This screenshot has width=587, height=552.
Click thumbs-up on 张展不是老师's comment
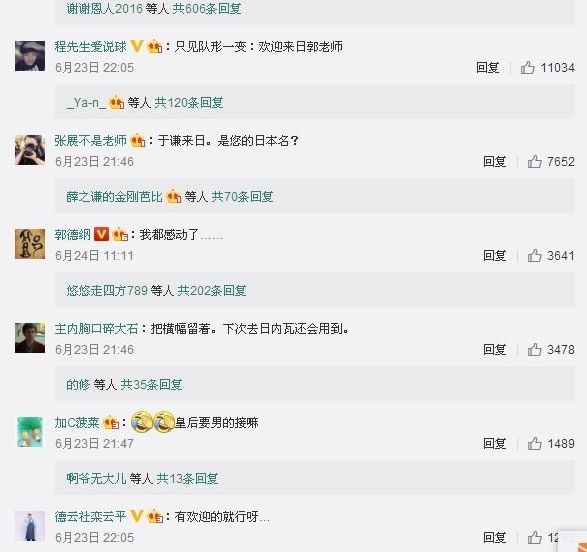coord(535,162)
